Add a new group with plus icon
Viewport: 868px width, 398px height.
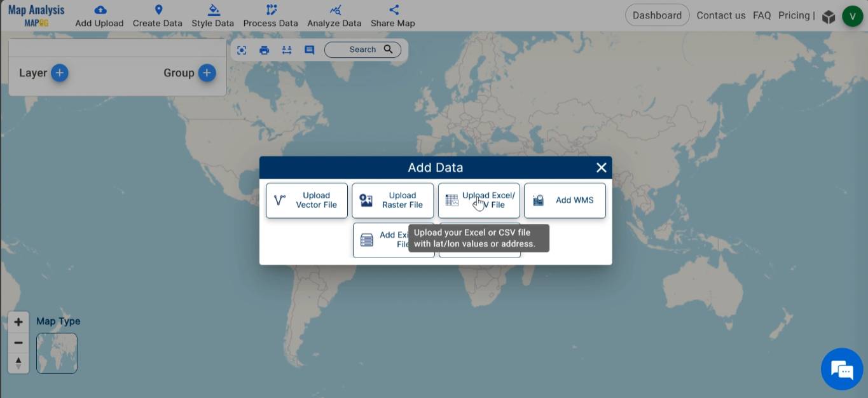click(207, 73)
